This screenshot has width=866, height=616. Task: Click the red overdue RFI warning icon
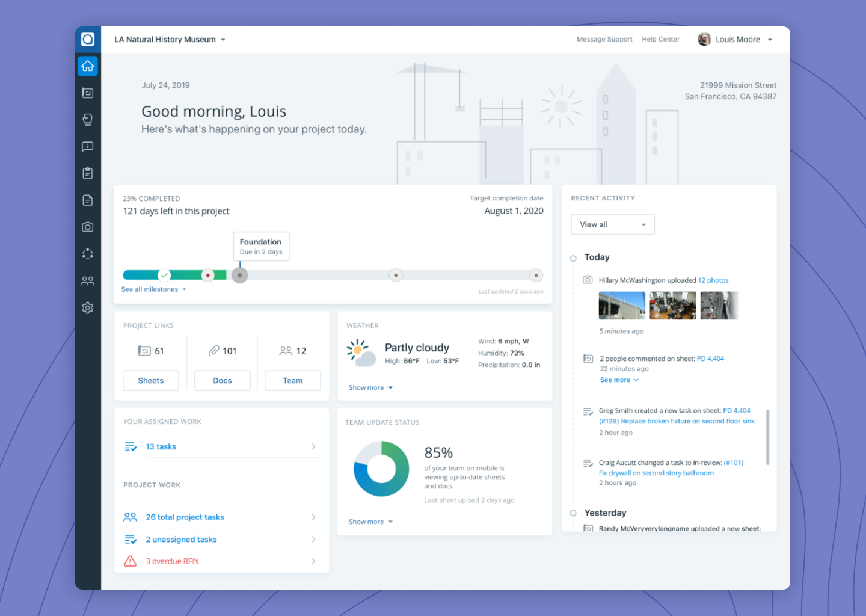(130, 561)
